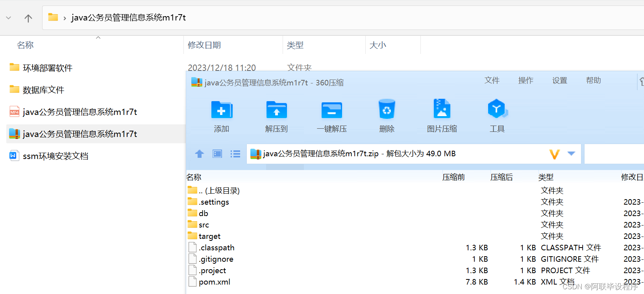
Task: Sort Explorer files by 名称 column
Action: 25,45
